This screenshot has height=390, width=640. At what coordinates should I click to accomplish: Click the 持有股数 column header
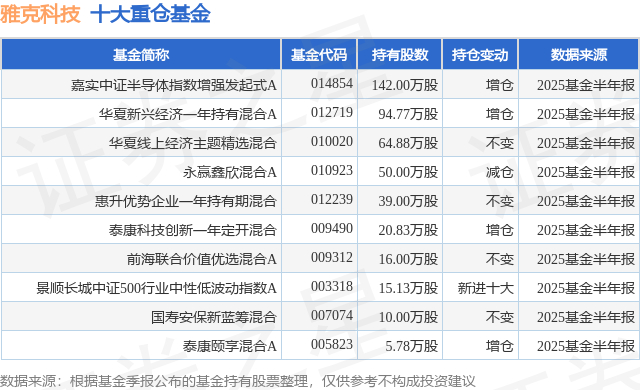point(400,55)
